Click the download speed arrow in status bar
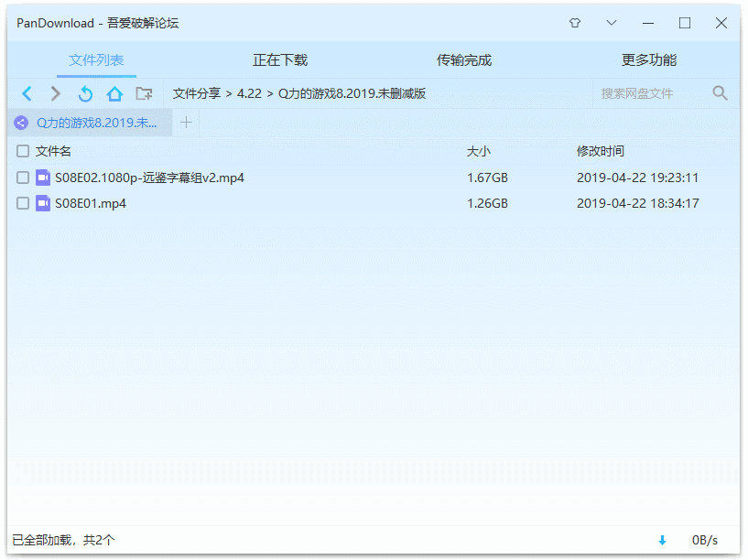 tap(662, 541)
